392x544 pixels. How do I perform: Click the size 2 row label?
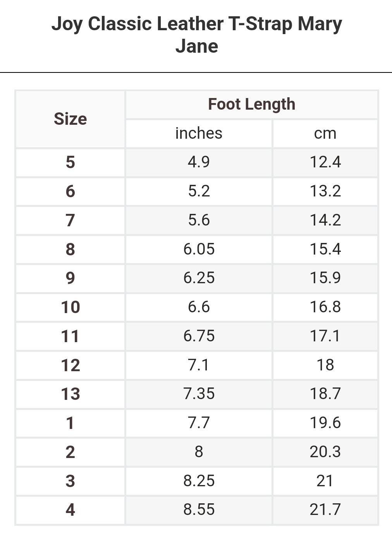(70, 452)
